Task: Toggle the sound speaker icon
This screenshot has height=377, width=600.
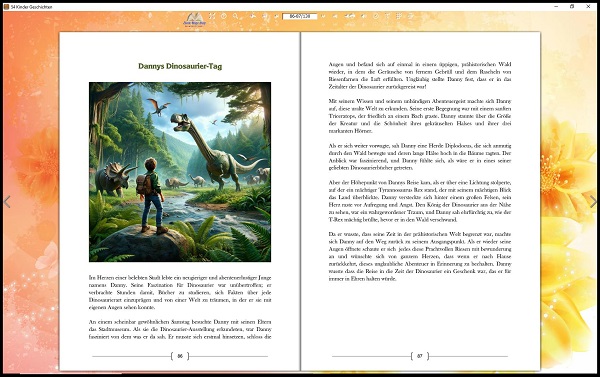Action: (364, 16)
